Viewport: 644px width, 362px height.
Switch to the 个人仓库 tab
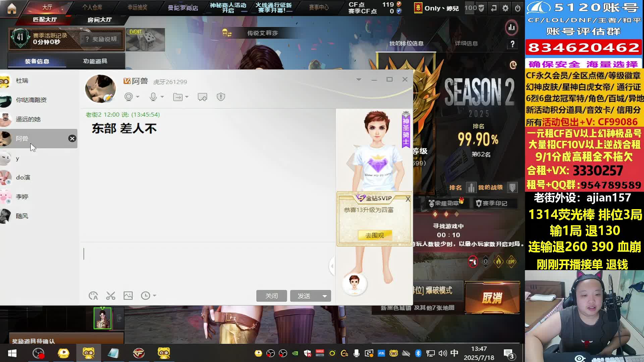click(x=92, y=7)
